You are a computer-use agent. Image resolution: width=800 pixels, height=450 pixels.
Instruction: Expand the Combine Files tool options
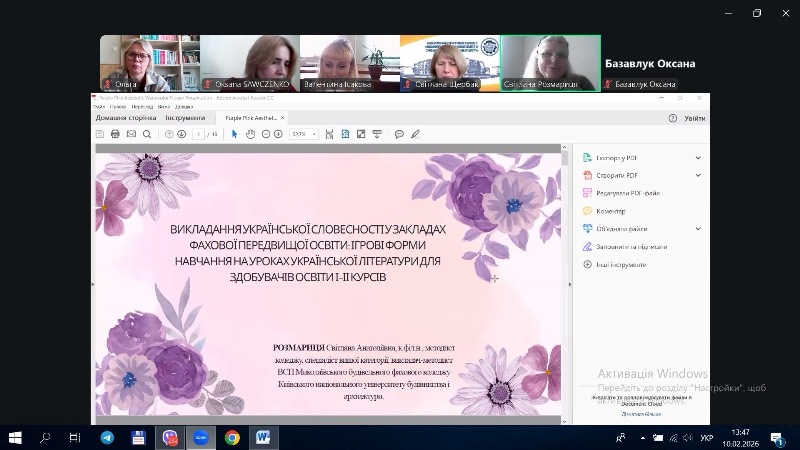[698, 229]
